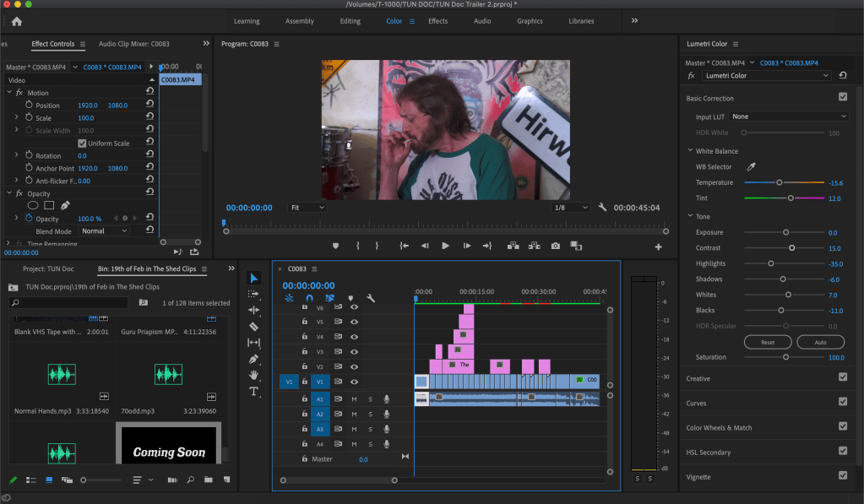The image size is (864, 504).
Task: Click the Temperature slider handle
Action: click(x=780, y=182)
